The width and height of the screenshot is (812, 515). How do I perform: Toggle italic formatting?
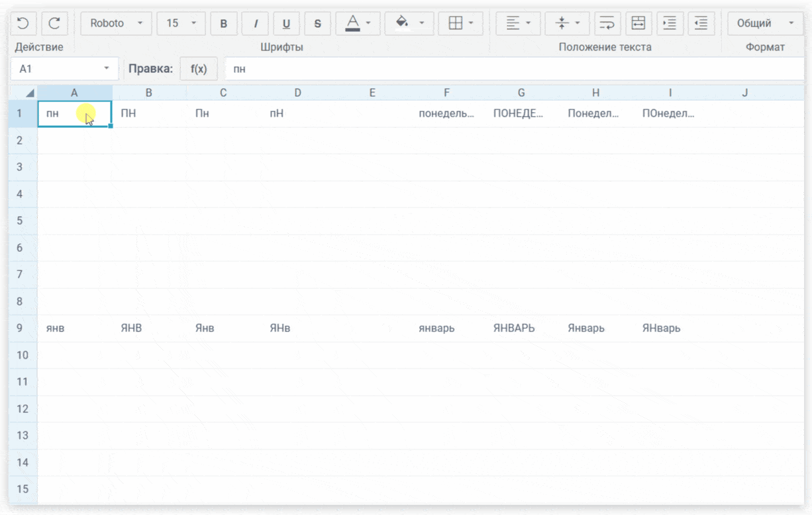255,24
